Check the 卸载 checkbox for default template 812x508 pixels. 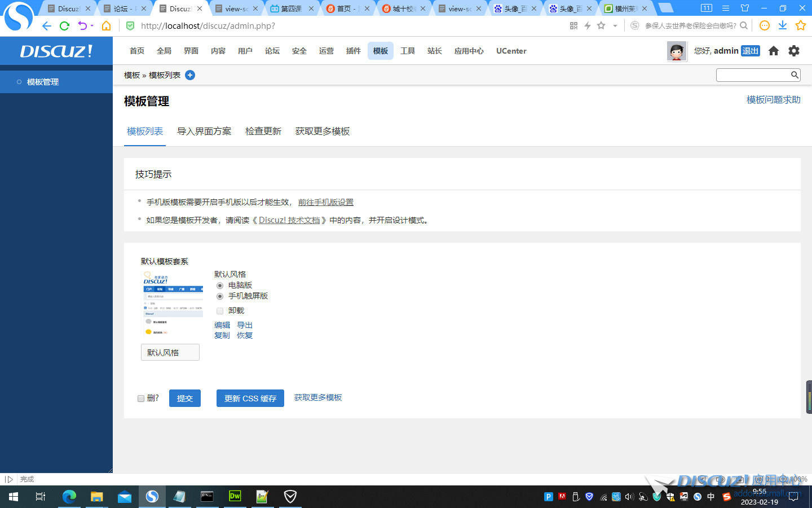pyautogui.click(x=220, y=310)
